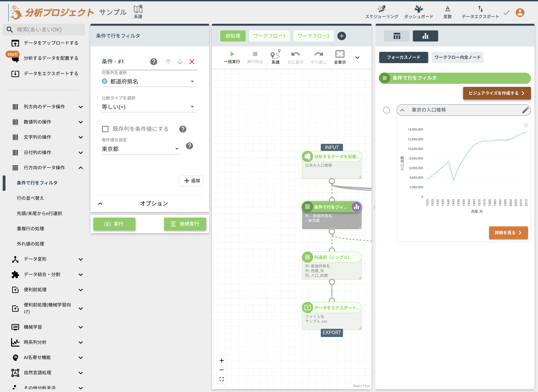
Task: Select ワークフロー内全ノード toggle
Action: point(457,57)
